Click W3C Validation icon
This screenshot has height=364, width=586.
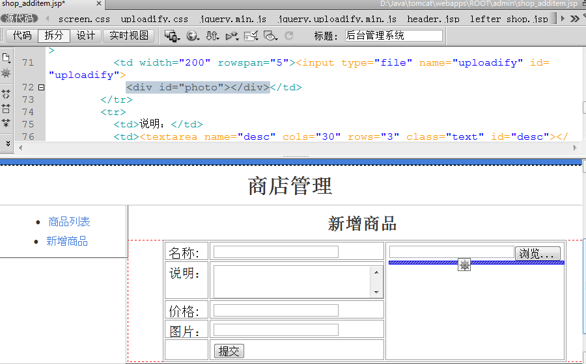[232, 36]
